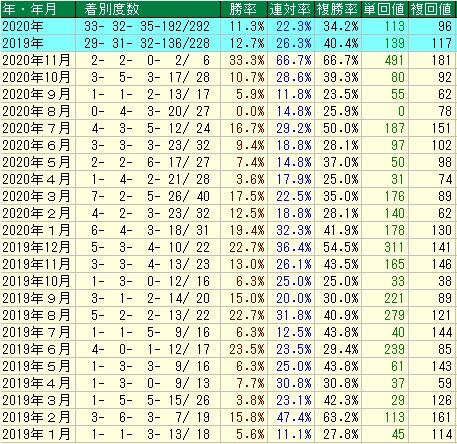Select the 2019年 summary row label
This screenshot has height=444, width=457.
(23, 43)
